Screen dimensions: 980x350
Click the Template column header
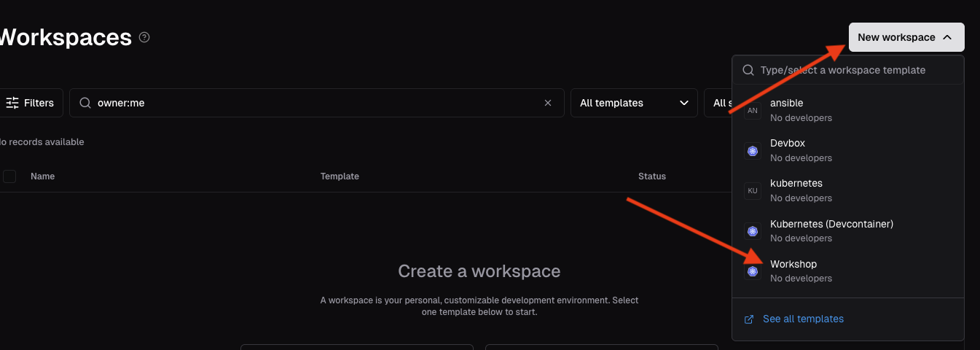click(x=340, y=176)
